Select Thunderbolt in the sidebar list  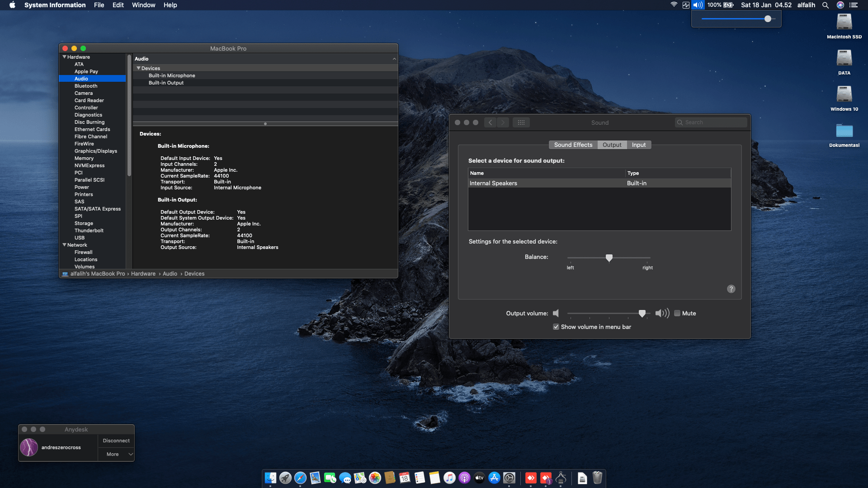click(89, 230)
